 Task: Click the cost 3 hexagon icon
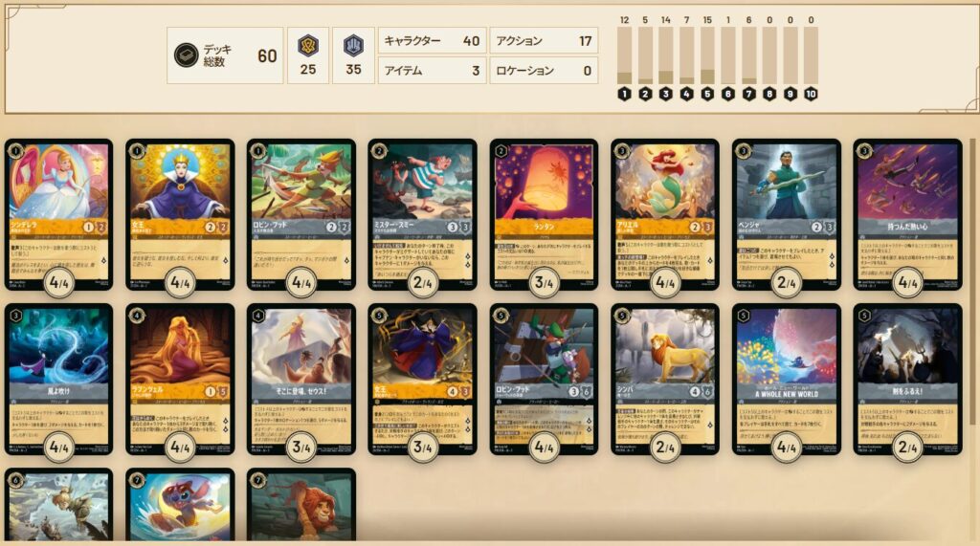pyautogui.click(x=666, y=95)
